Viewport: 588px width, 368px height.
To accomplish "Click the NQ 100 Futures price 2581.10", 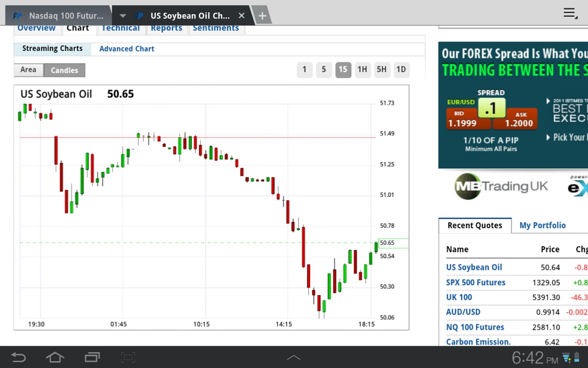I will [546, 327].
